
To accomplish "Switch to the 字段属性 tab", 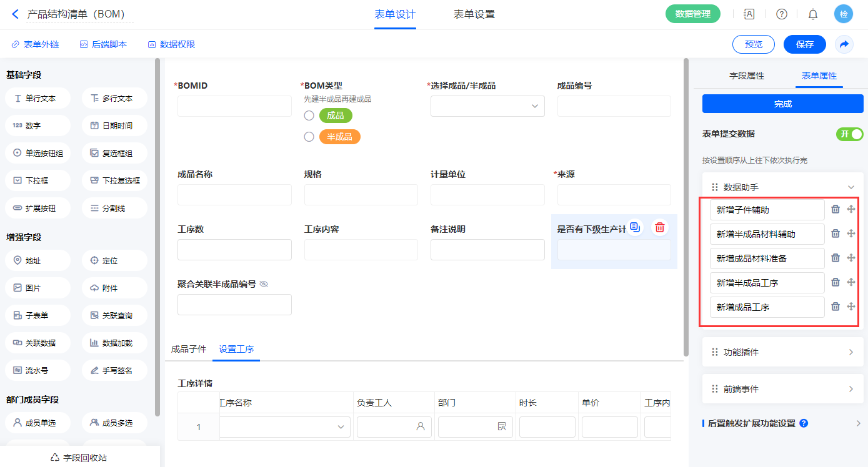I will (747, 76).
